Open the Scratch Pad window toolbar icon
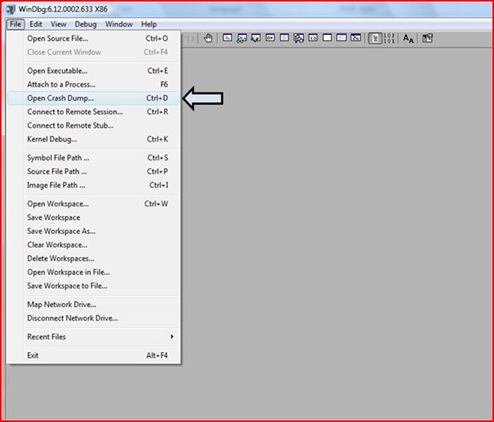 (x=327, y=38)
